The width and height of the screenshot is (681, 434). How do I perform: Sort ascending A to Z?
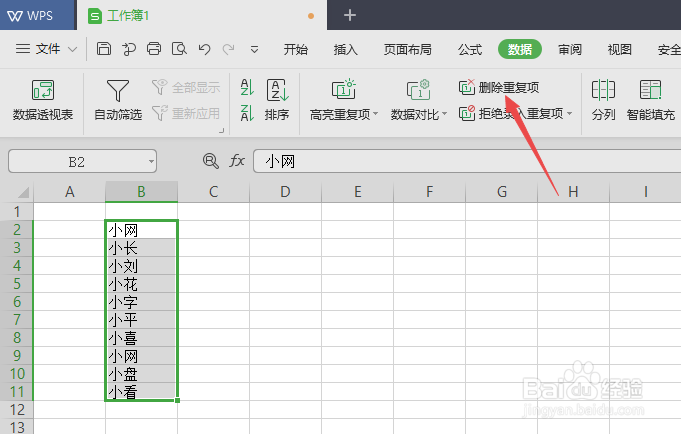(247, 87)
